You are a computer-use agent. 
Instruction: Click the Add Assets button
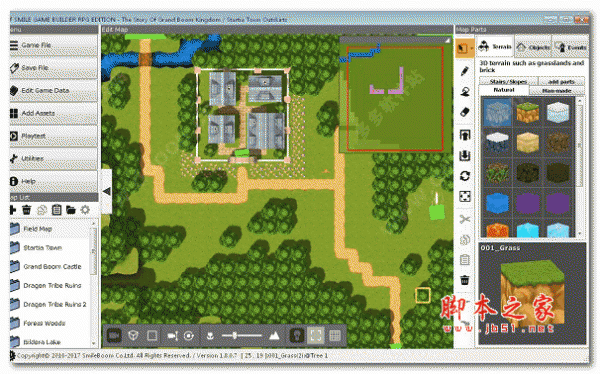pyautogui.click(x=54, y=113)
